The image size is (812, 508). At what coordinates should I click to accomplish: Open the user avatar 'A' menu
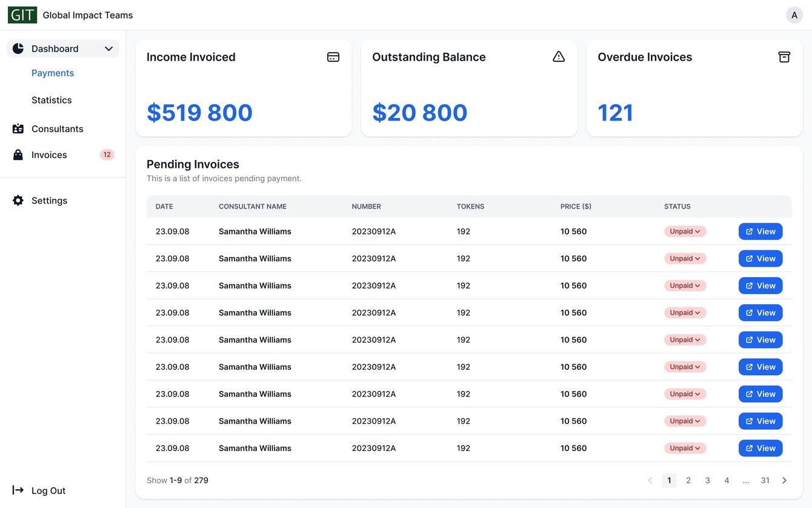(794, 15)
